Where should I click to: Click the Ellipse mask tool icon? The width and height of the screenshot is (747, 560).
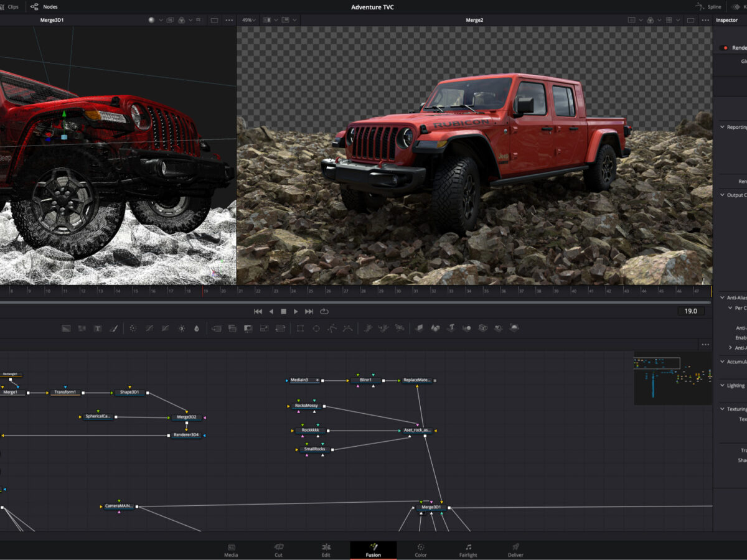[x=316, y=329]
